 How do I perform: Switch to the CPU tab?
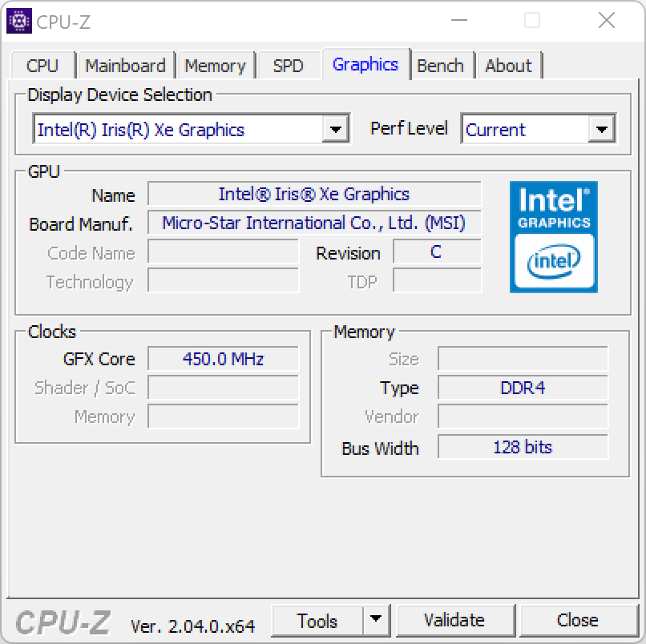click(42, 66)
